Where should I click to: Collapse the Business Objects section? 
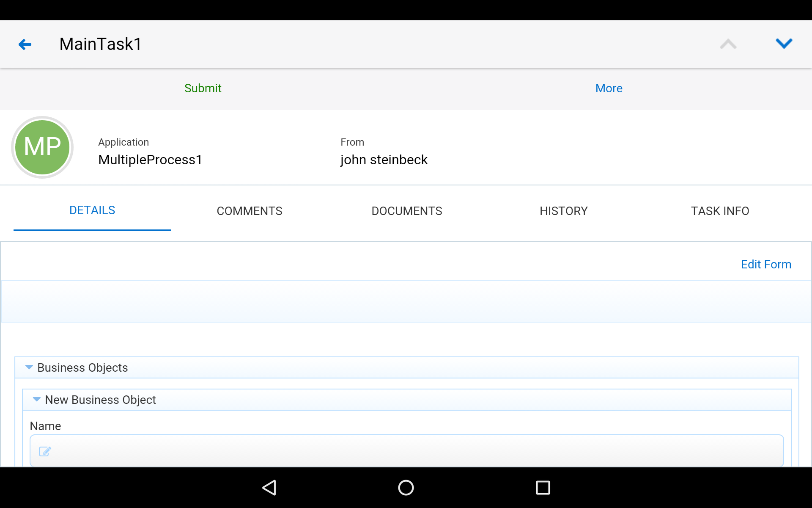[29, 367]
